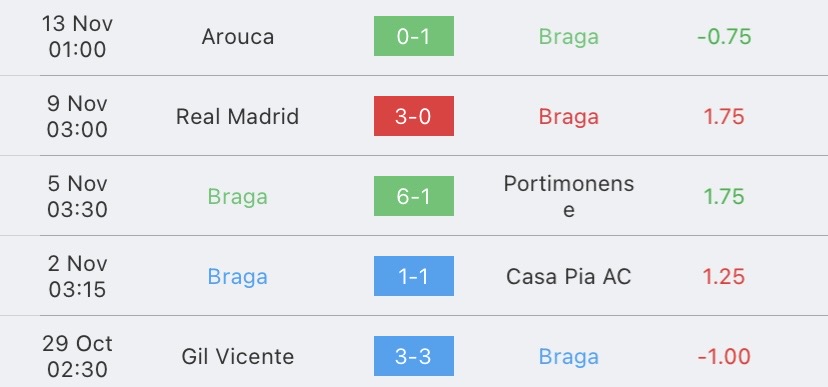828x387 pixels.
Task: Open the 3-3 Gil Vicente match score
Action: tap(413, 356)
